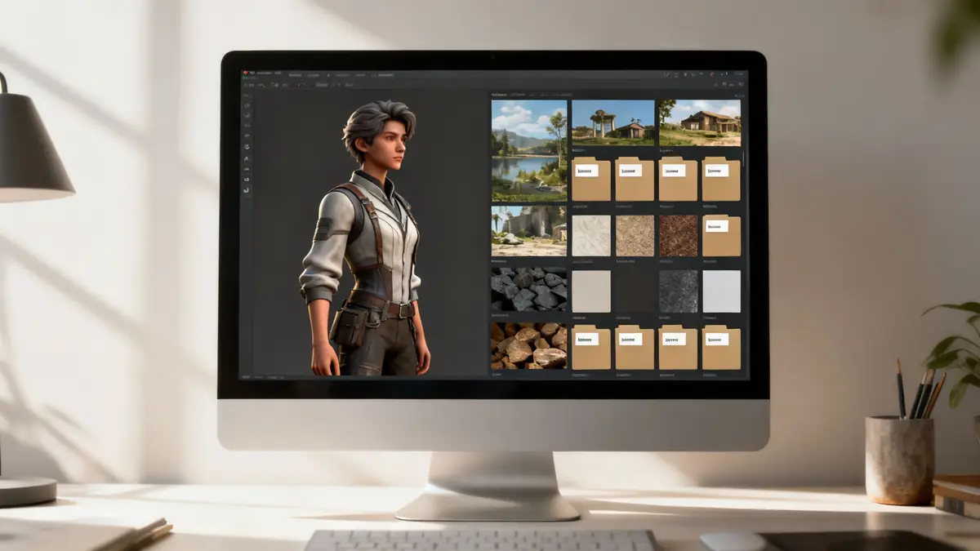The width and height of the screenshot is (980, 551).
Task: Select the dark coal rocks thumbnail
Action: coord(528,290)
